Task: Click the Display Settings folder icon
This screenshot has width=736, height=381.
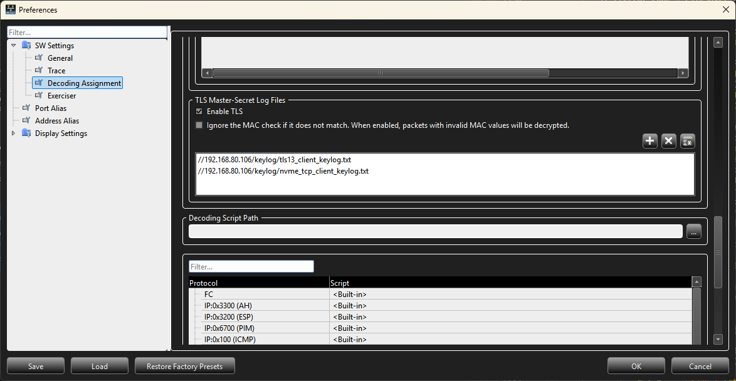Action: [27, 133]
